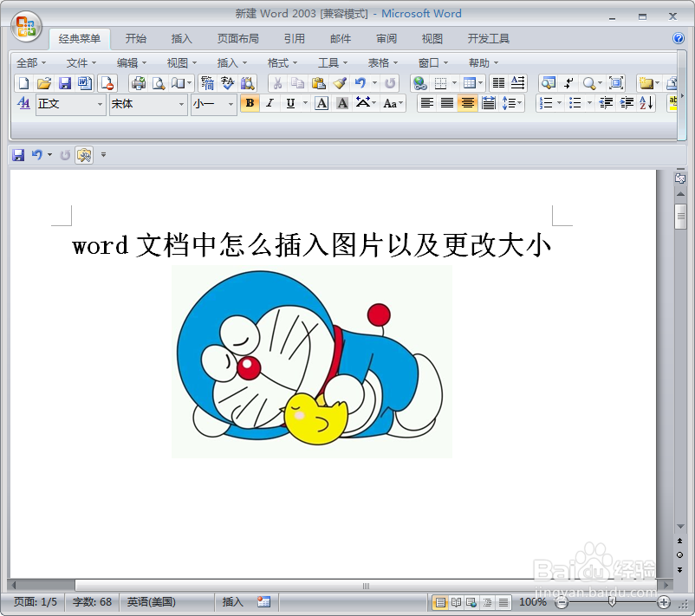Screen dimensions: 695x616
Task: Switch to the 审阅 ribbon tab
Action: [386, 39]
